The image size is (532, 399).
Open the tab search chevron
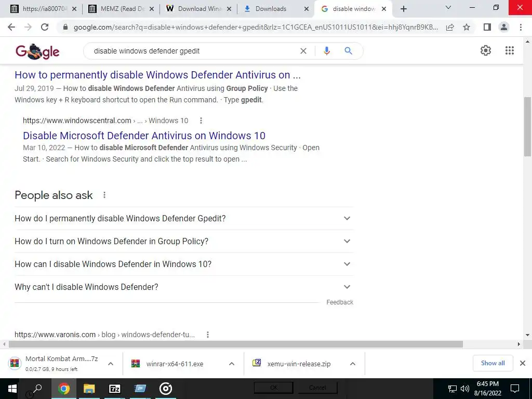point(448,7)
